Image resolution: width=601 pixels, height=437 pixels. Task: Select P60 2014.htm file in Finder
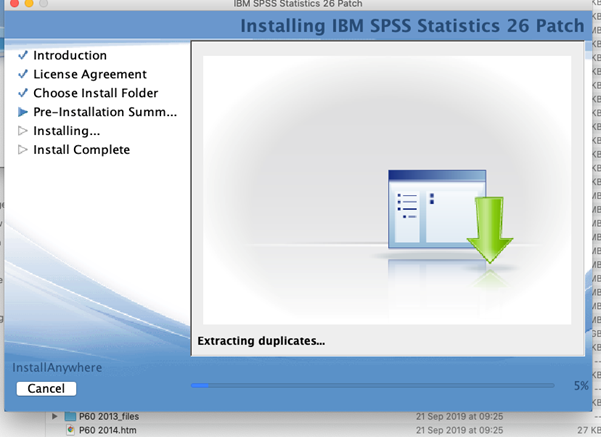tap(108, 430)
